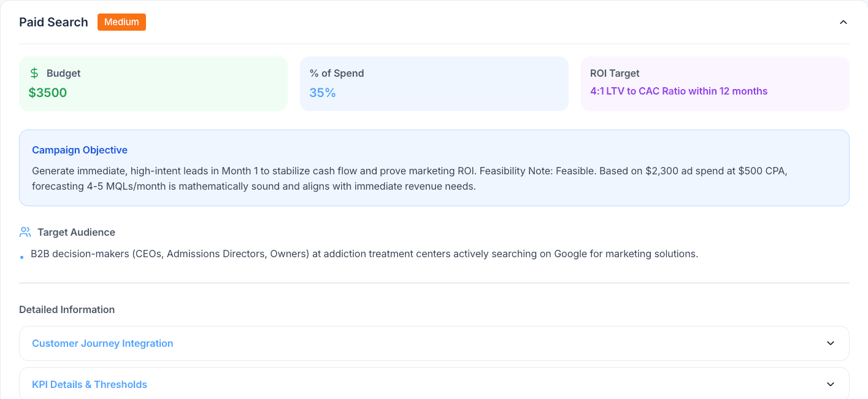Screen dimensions: 868x399
Task: Click the orange Medium priority badge
Action: [121, 21]
